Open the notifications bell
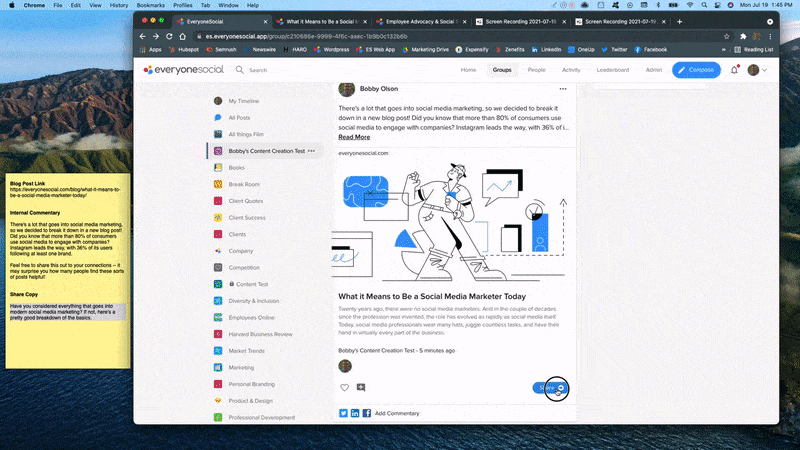Viewport: 800px width, 450px height. 735,70
